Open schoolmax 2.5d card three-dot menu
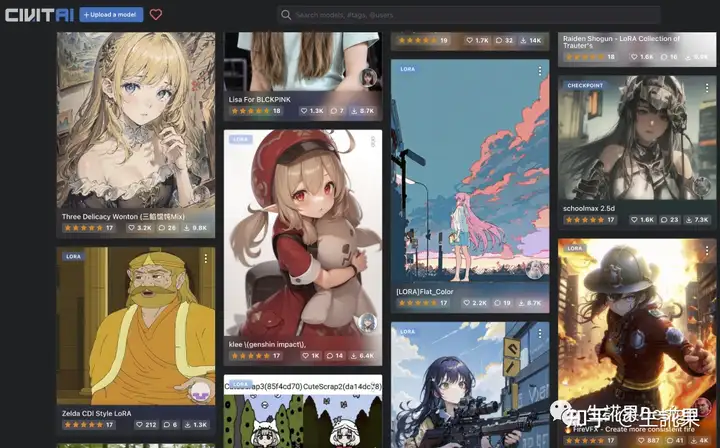720x448 pixels. (x=707, y=88)
